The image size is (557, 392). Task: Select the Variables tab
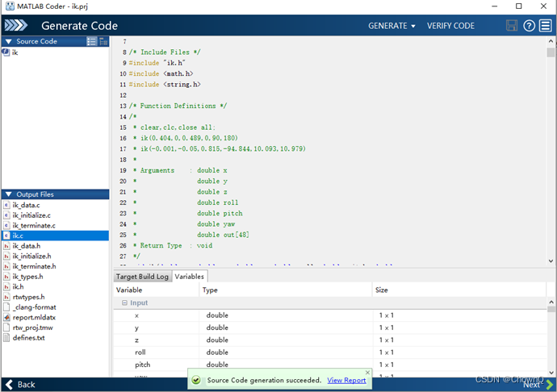click(190, 277)
